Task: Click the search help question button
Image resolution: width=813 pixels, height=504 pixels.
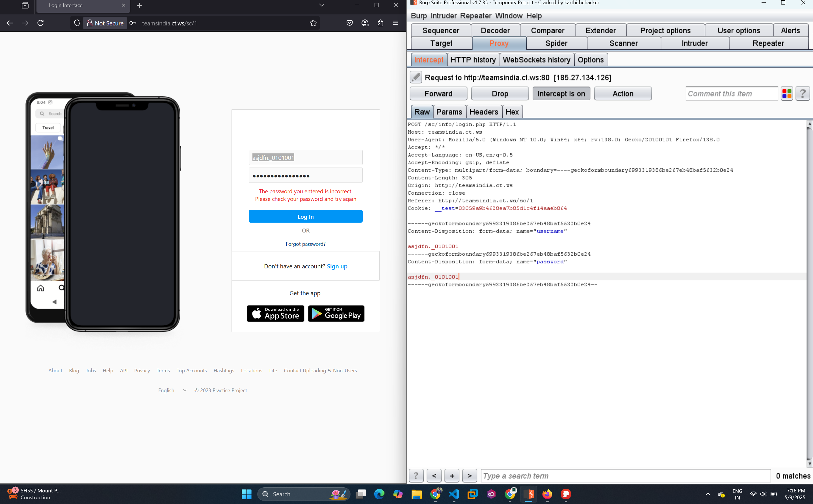Action: 416,476
